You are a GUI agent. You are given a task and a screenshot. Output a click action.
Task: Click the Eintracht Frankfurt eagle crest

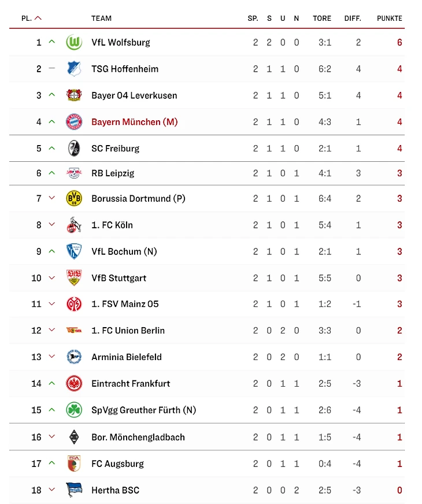(74, 383)
